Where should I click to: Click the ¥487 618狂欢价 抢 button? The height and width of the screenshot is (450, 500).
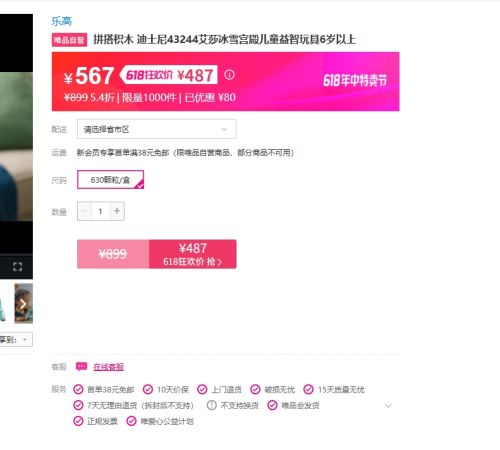click(193, 254)
